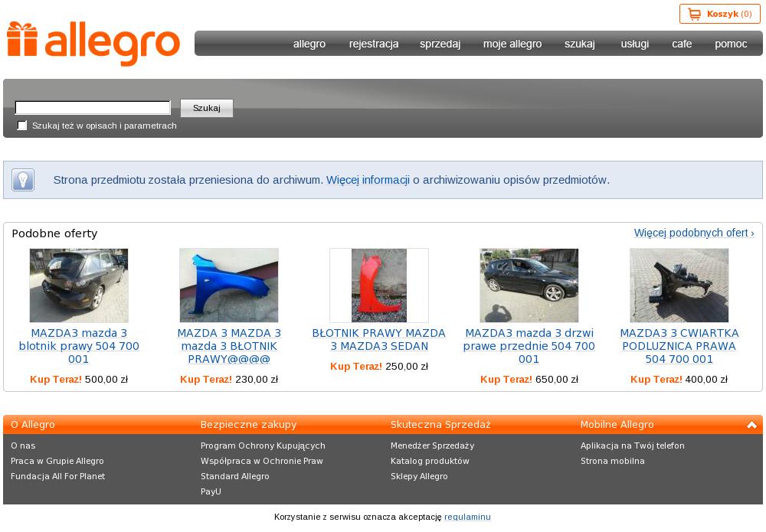
Task: Click the 650,00 zł price text
Action: 556,379
